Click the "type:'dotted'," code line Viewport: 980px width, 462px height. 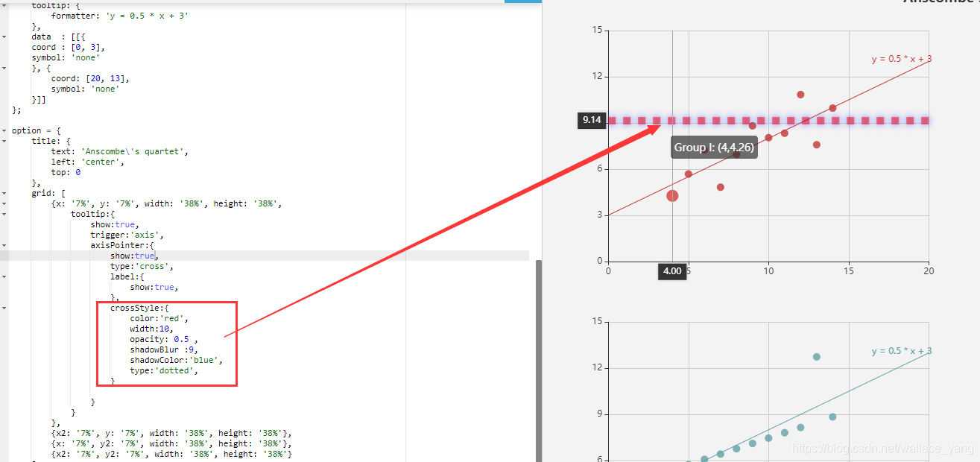tap(164, 370)
